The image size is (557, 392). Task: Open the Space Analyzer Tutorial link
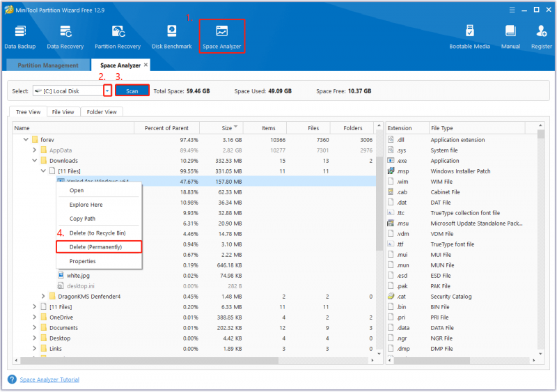pyautogui.click(x=49, y=379)
